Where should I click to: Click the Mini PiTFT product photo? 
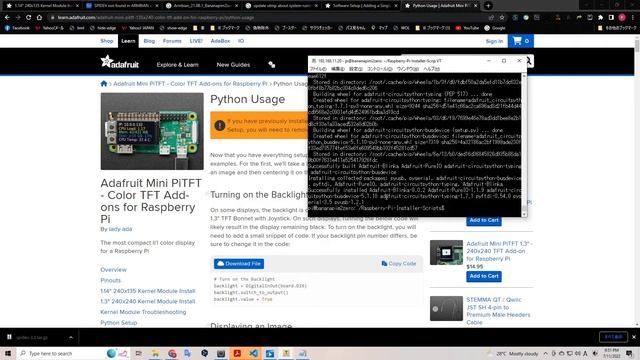pos(152,131)
